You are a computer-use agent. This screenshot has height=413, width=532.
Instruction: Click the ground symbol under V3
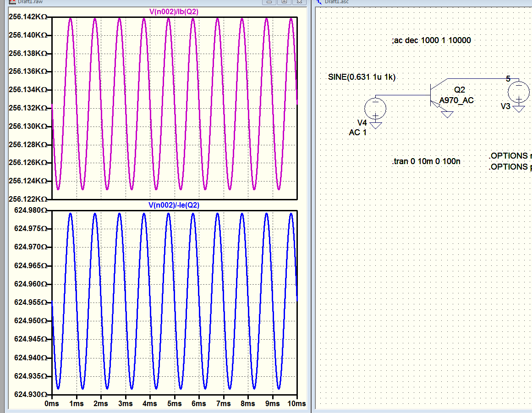[x=519, y=109]
